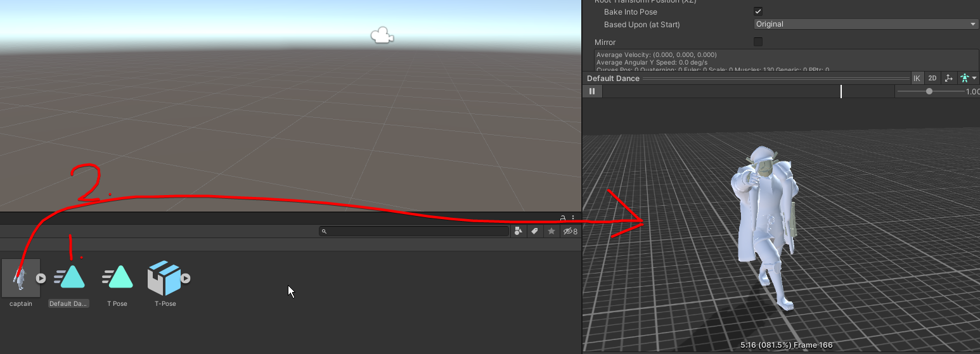The image size is (980, 354).
Task: Click the preview timeline playhead marker
Action: click(841, 91)
